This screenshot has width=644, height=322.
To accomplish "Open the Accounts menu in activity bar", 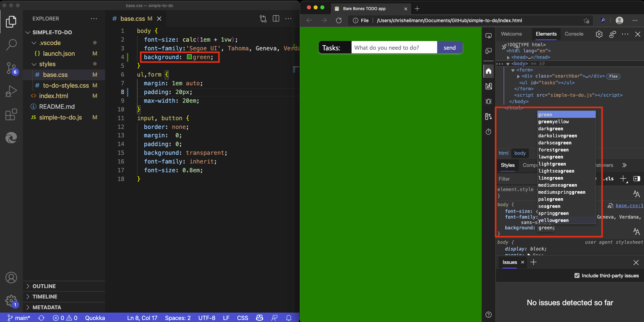I will point(11,278).
